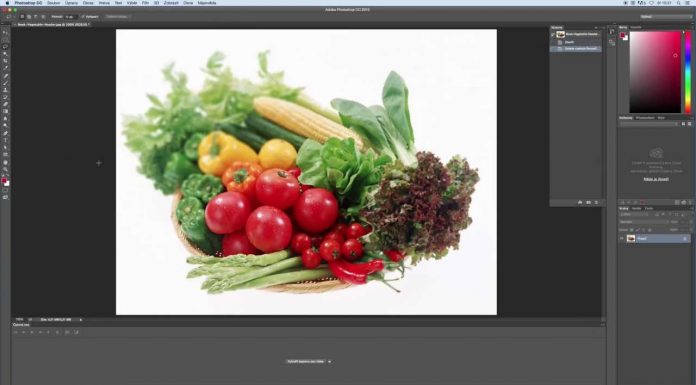Select the Clone Stamp tool

click(5, 90)
